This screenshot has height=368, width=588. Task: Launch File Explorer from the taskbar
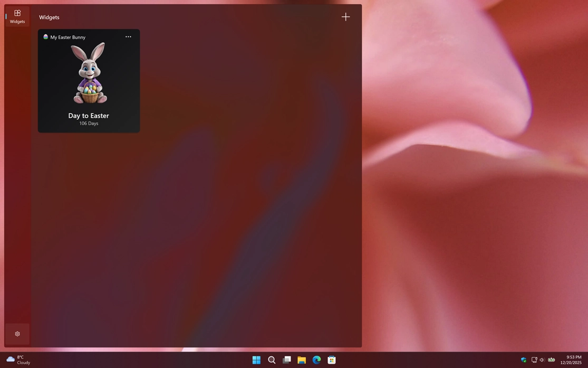pos(301,360)
